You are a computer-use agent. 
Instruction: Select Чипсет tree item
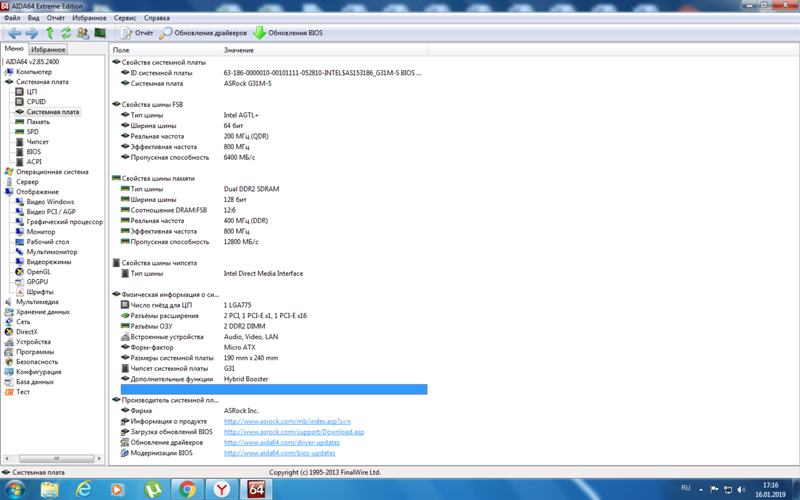point(38,142)
